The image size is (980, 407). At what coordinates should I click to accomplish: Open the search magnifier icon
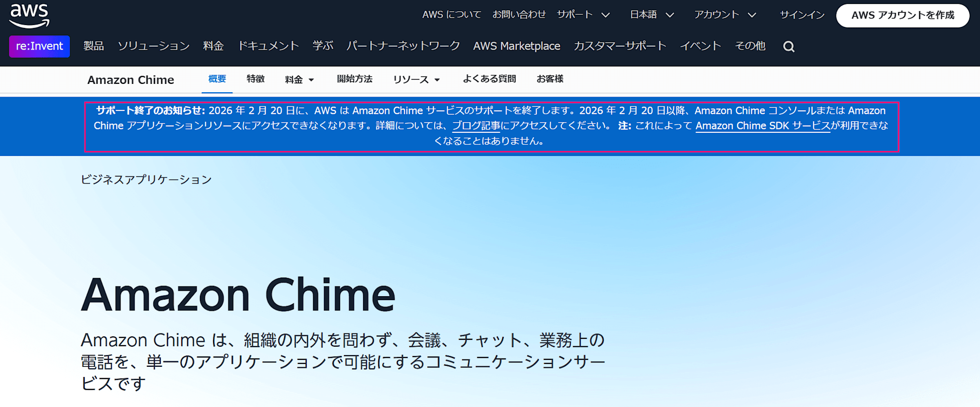coord(788,47)
